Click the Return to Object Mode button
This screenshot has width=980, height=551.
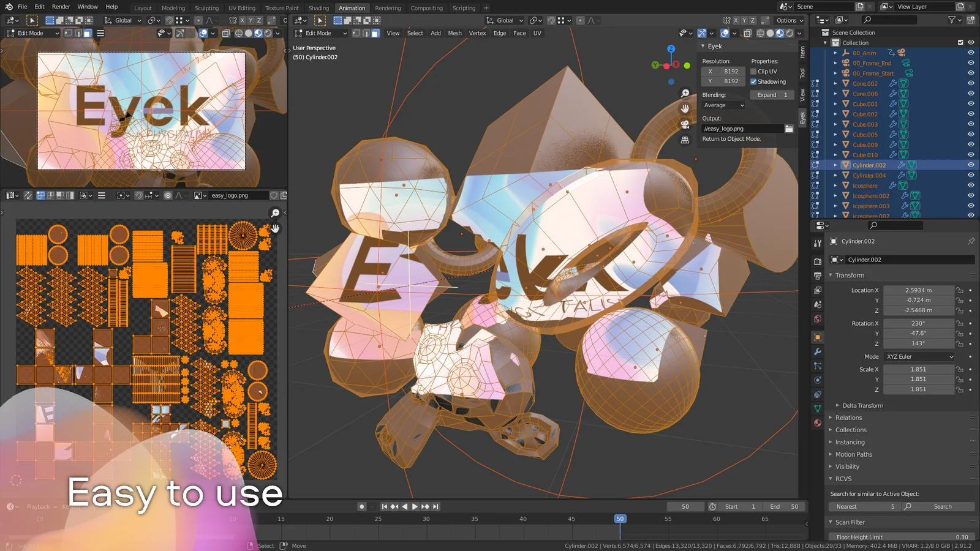point(731,139)
